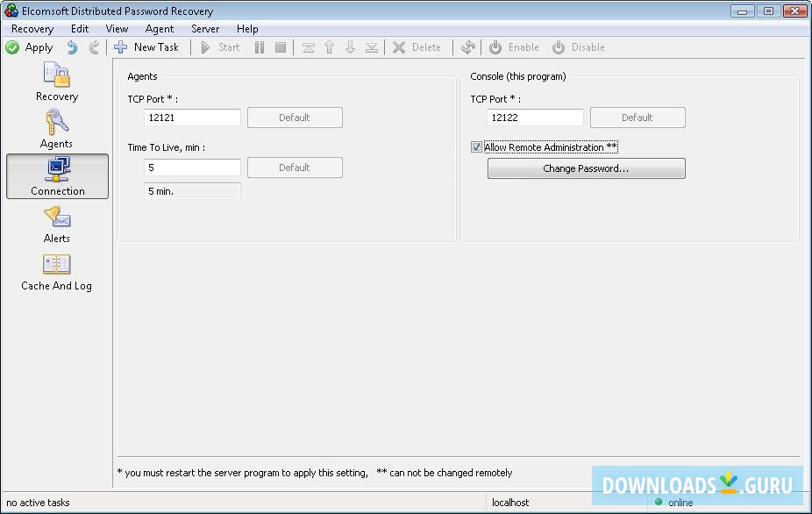Viewport: 812px width, 514px height.
Task: Open the Cache And Log section
Action: pyautogui.click(x=56, y=272)
